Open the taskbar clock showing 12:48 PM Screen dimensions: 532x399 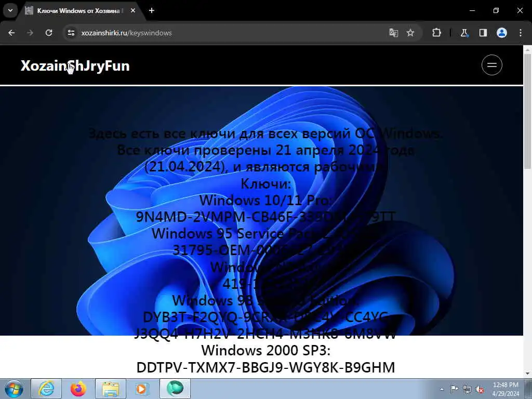pyautogui.click(x=506, y=389)
